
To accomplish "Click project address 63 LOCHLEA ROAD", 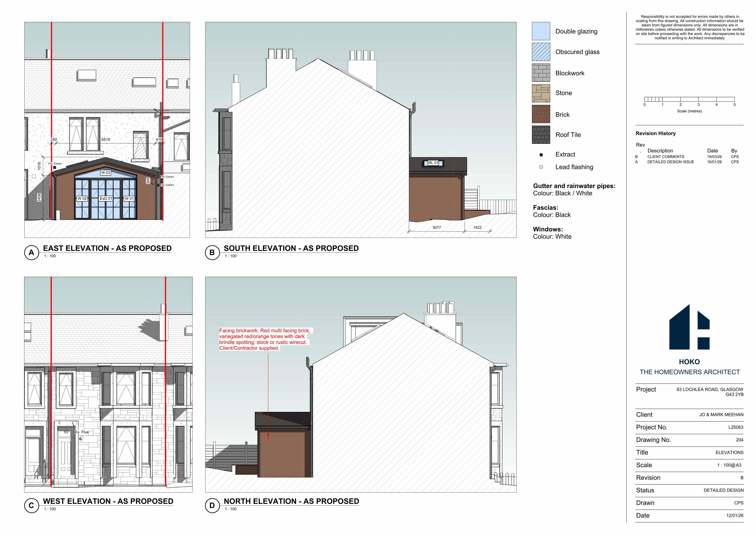I will click(x=710, y=392).
